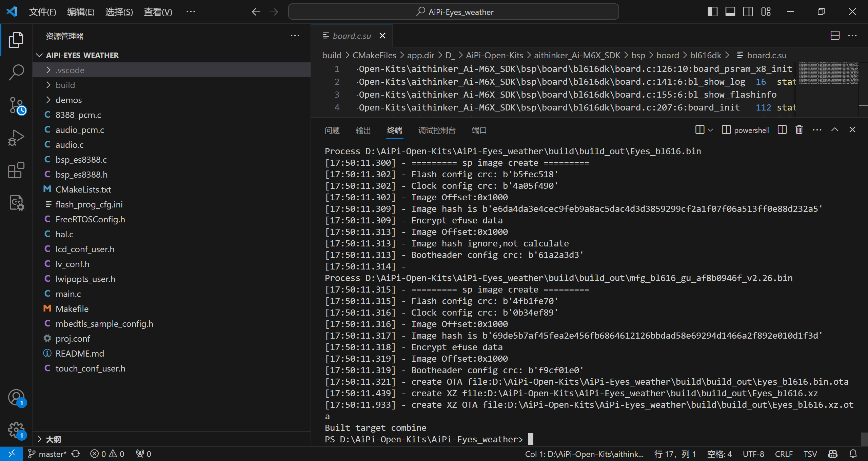Click the editor minimap preview
868x461 pixels.
pos(828,73)
